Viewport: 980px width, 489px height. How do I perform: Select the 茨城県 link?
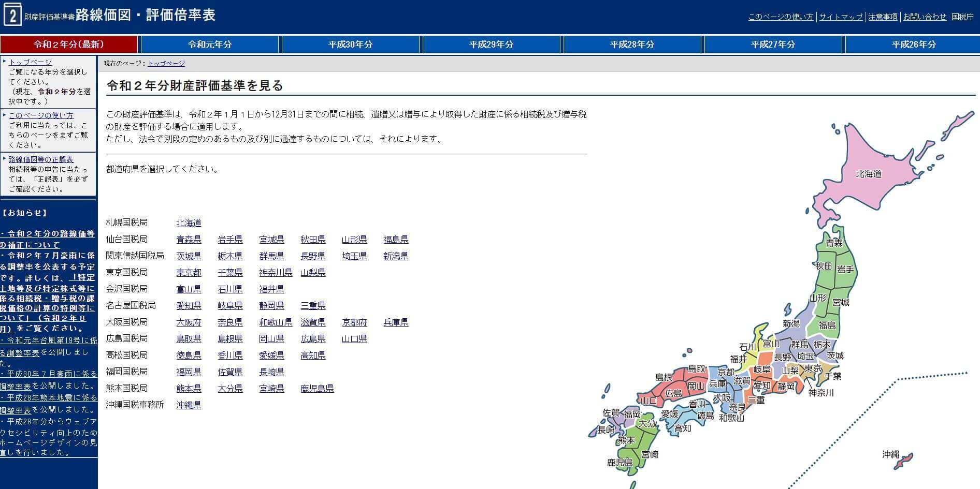189,256
